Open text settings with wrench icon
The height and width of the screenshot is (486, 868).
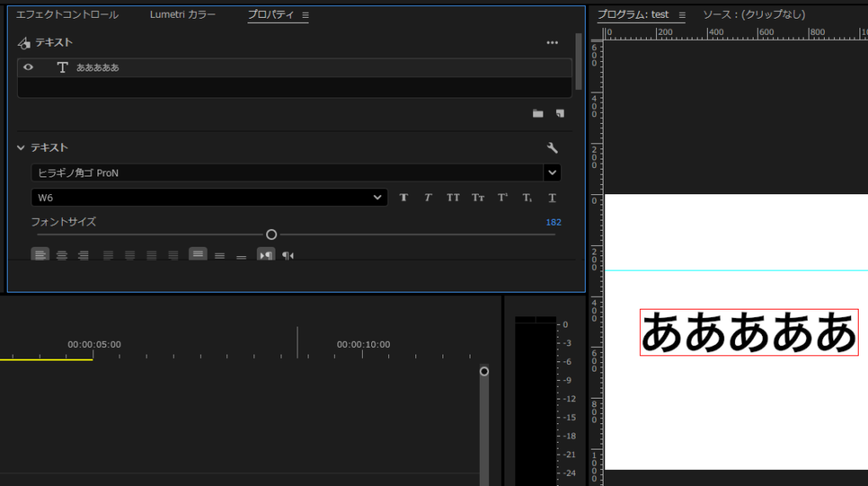click(x=553, y=148)
